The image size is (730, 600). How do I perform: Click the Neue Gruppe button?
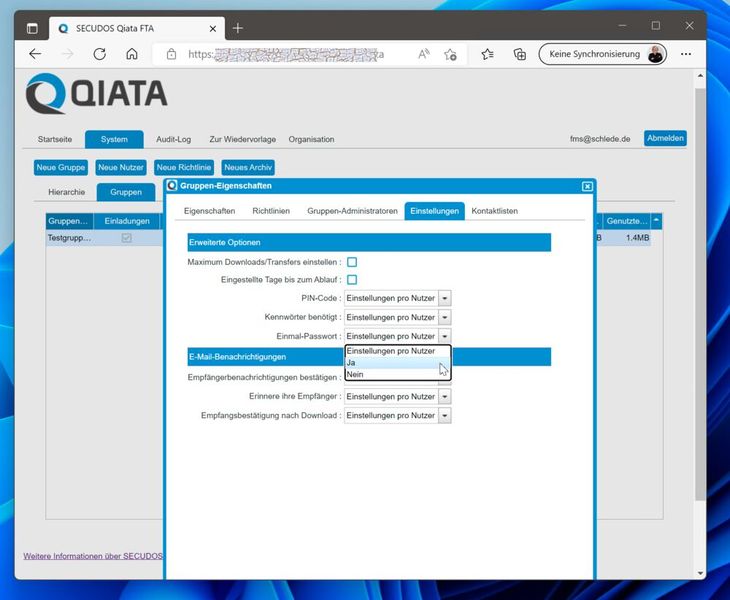[61, 168]
